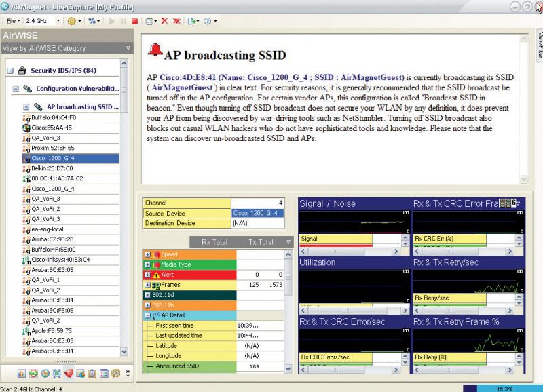Open the list view Reports icon
This screenshot has width=543, height=392.
[x=104, y=373]
